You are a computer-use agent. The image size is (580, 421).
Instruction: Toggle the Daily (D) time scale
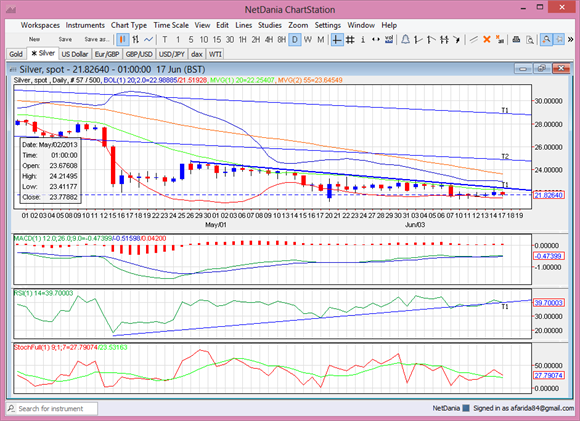coord(295,39)
